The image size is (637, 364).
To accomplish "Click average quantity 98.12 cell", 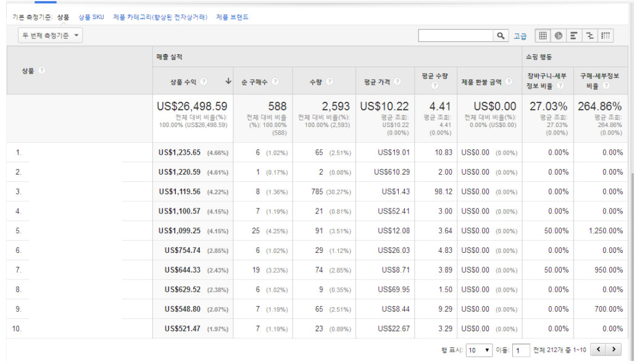I will [443, 191].
